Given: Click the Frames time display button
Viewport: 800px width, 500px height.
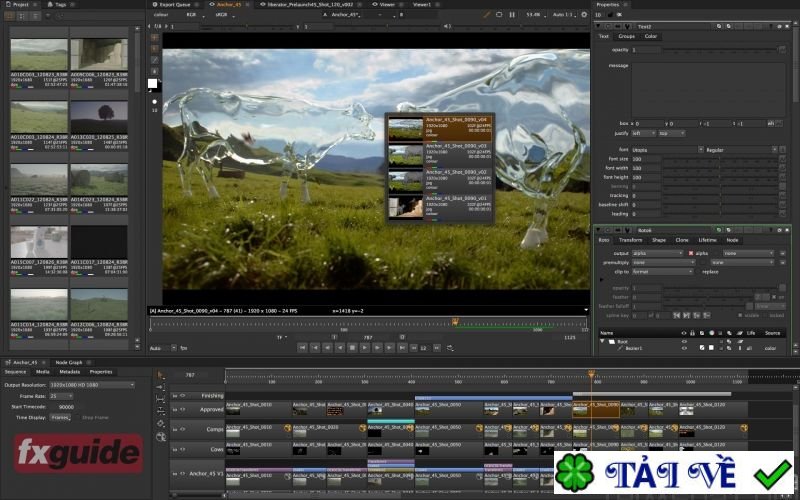Looking at the screenshot, I should tap(62, 417).
